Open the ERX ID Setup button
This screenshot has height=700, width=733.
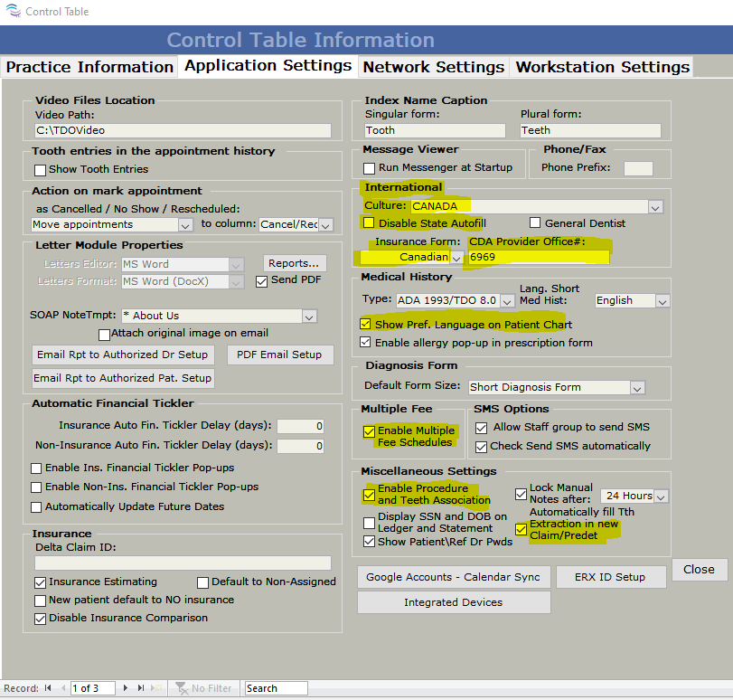tap(610, 577)
